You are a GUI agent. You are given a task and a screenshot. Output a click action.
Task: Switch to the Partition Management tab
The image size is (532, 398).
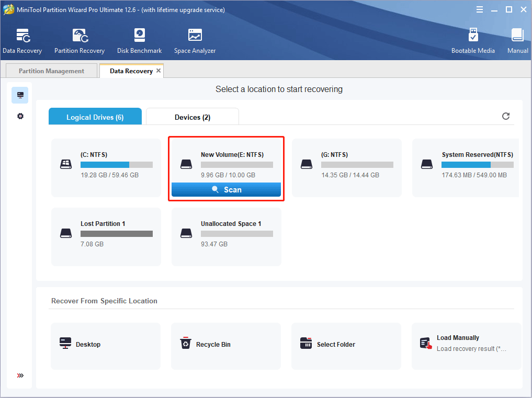[51, 71]
